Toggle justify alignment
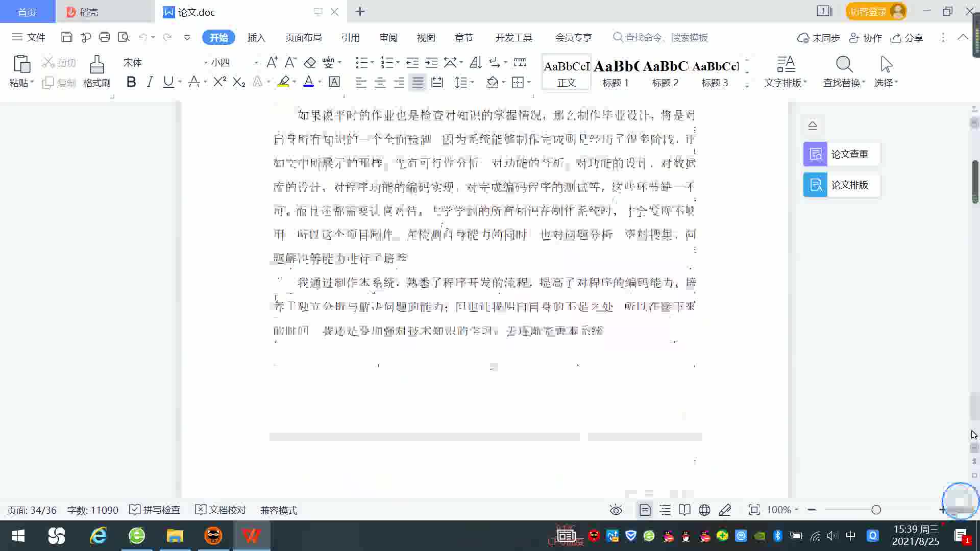The image size is (980, 551). 418,82
